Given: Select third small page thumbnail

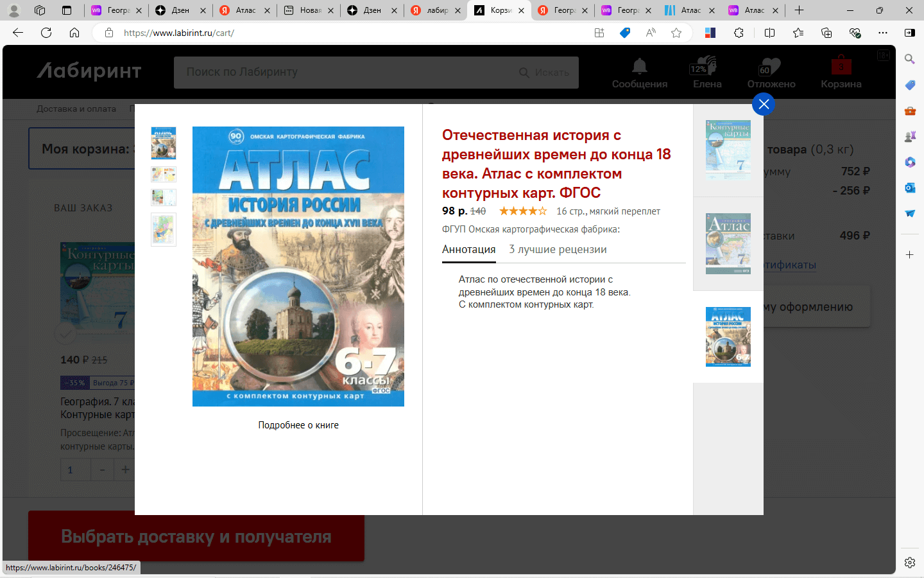Looking at the screenshot, I should pos(164,197).
